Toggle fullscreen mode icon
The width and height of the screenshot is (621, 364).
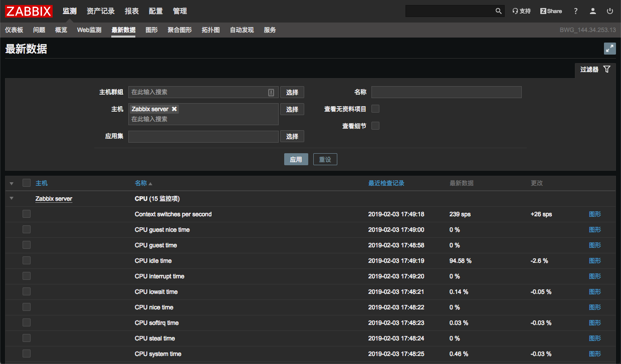(609, 49)
